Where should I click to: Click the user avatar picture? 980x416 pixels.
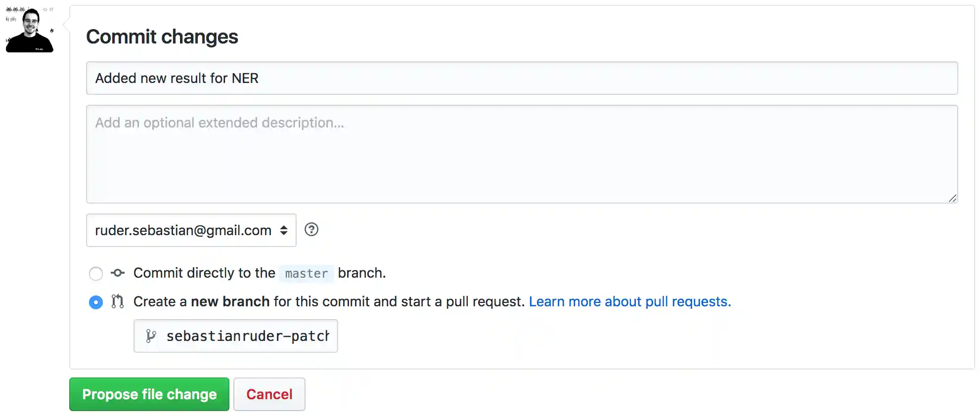click(30, 30)
